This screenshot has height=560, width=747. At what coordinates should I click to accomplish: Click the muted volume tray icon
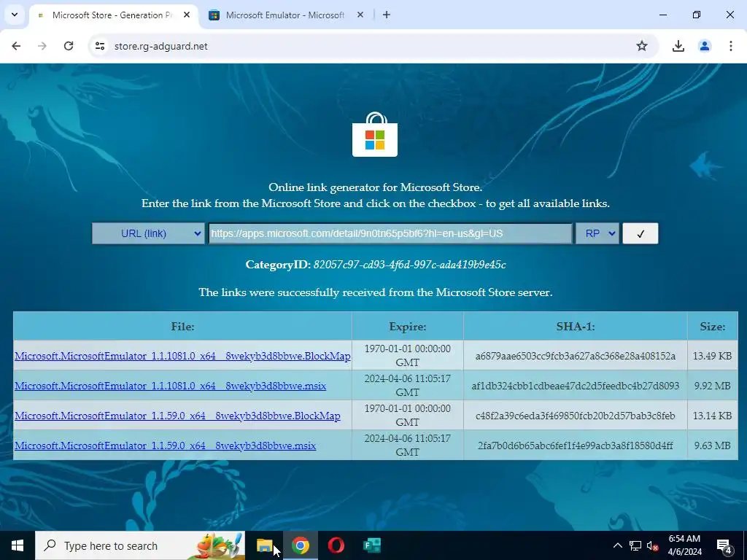pyautogui.click(x=652, y=545)
